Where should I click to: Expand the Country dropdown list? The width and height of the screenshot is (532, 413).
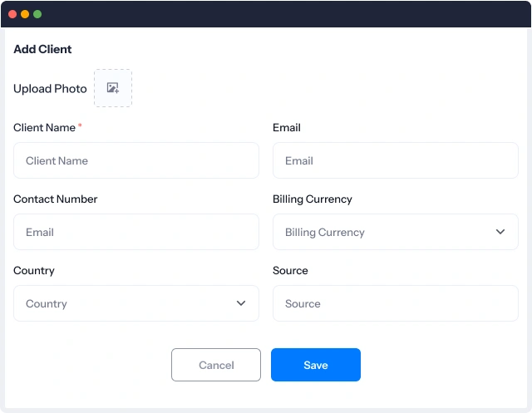(136, 303)
